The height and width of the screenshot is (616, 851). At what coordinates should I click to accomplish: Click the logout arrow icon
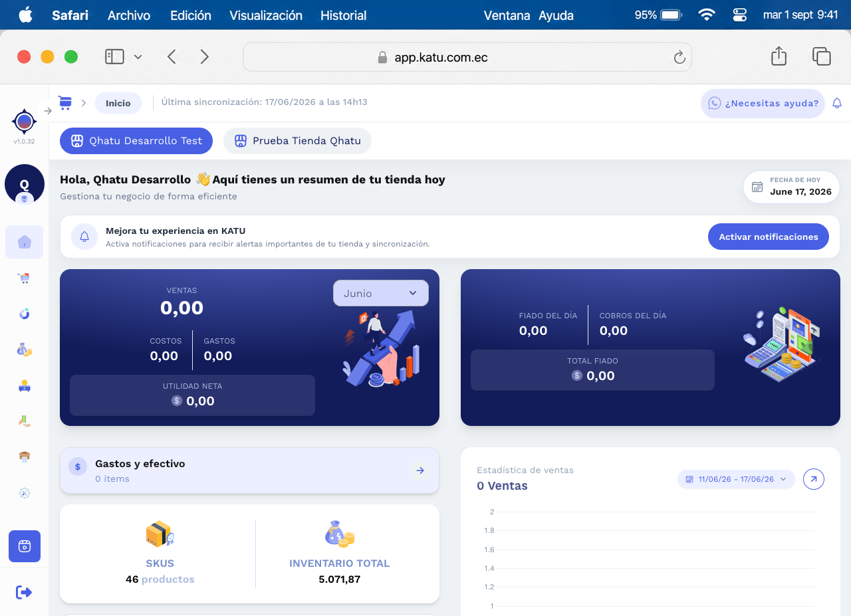(x=24, y=592)
